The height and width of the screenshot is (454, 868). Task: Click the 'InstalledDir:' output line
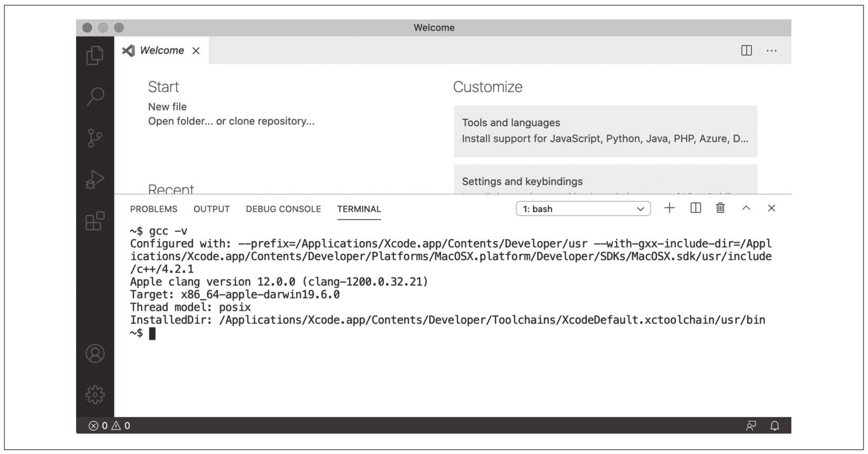point(448,320)
